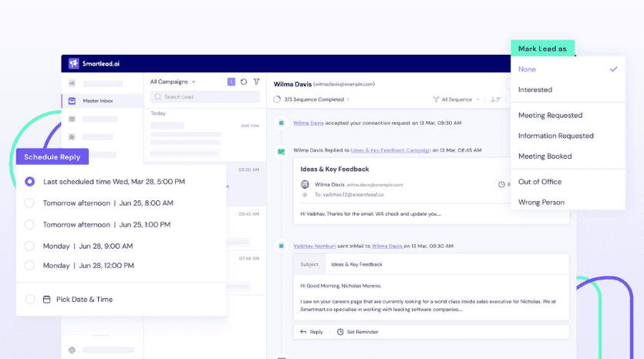Expand the All Campaigns dropdown
The width and height of the screenshot is (644, 359).
coord(173,82)
